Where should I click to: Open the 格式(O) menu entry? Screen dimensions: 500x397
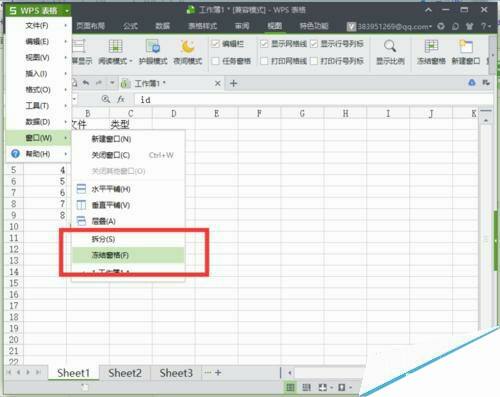(x=39, y=90)
